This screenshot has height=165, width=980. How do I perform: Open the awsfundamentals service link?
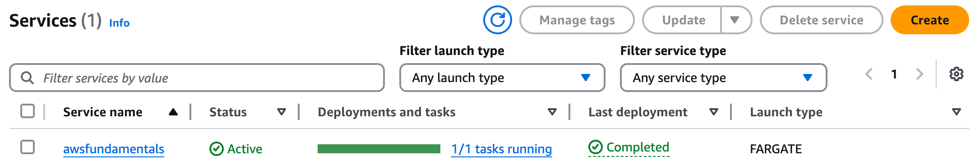[x=114, y=149]
